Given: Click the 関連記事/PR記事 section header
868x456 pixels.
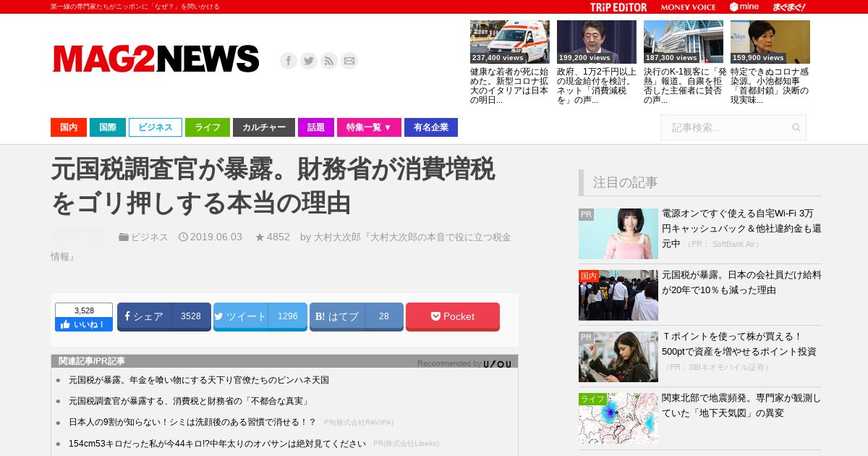Looking at the screenshot, I should tap(92, 361).
